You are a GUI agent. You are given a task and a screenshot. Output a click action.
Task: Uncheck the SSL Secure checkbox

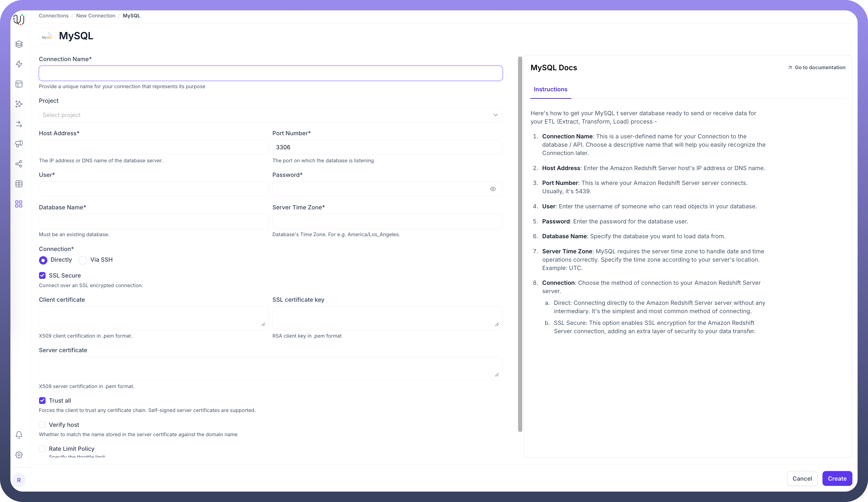42,275
